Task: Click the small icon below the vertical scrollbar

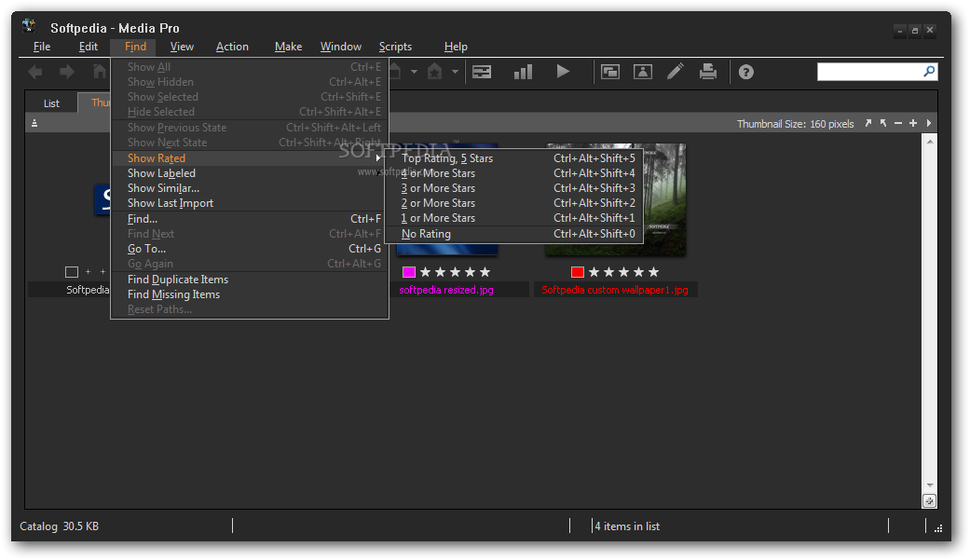Action: [x=929, y=501]
